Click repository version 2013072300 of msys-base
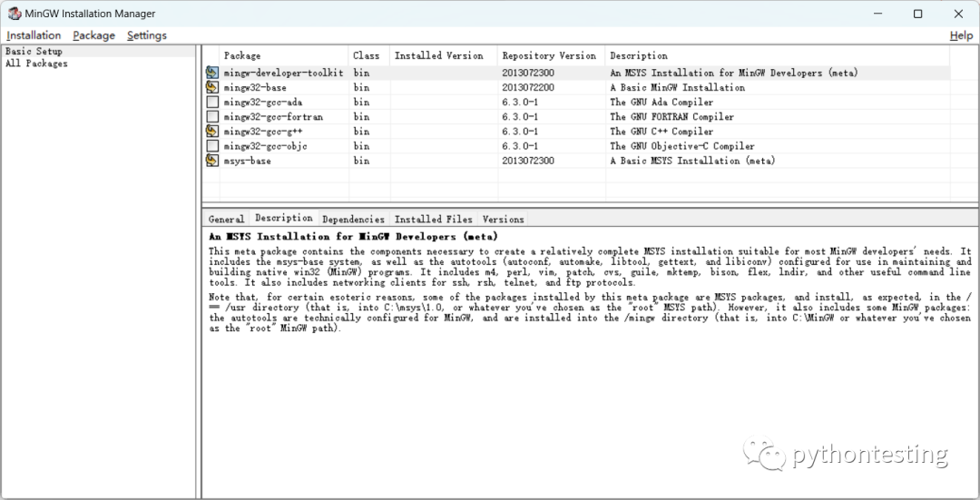This screenshot has width=980, height=500. point(528,161)
